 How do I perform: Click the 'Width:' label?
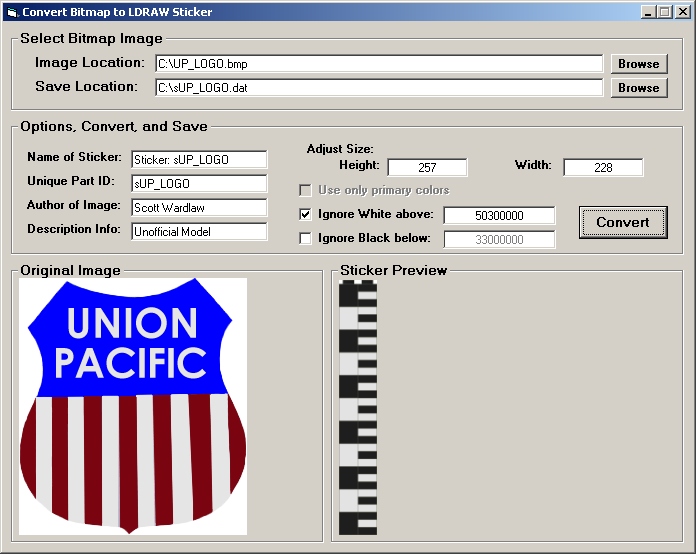[533, 165]
